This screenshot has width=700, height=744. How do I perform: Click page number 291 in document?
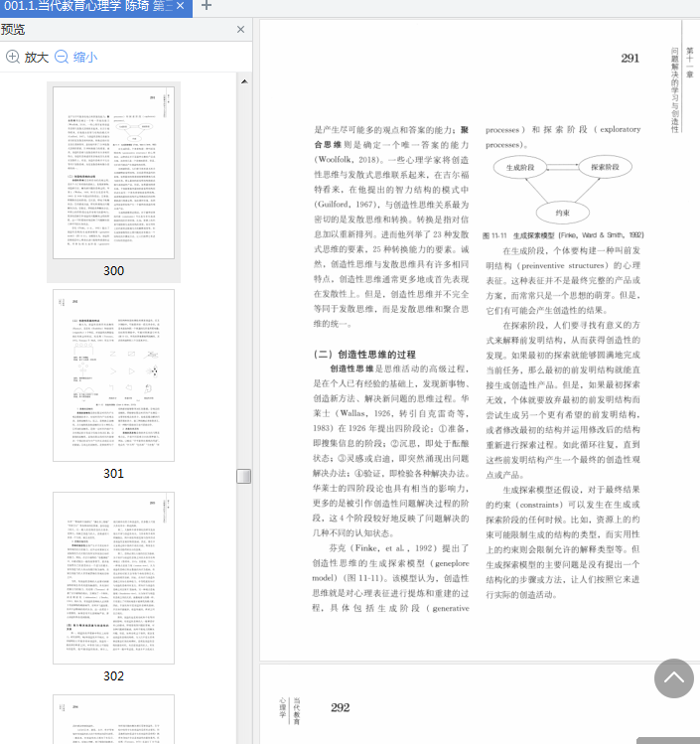pyautogui.click(x=630, y=59)
